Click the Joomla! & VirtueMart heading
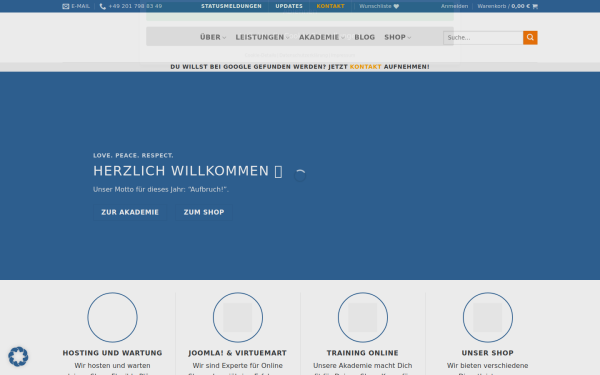The image size is (600, 375). click(x=238, y=353)
